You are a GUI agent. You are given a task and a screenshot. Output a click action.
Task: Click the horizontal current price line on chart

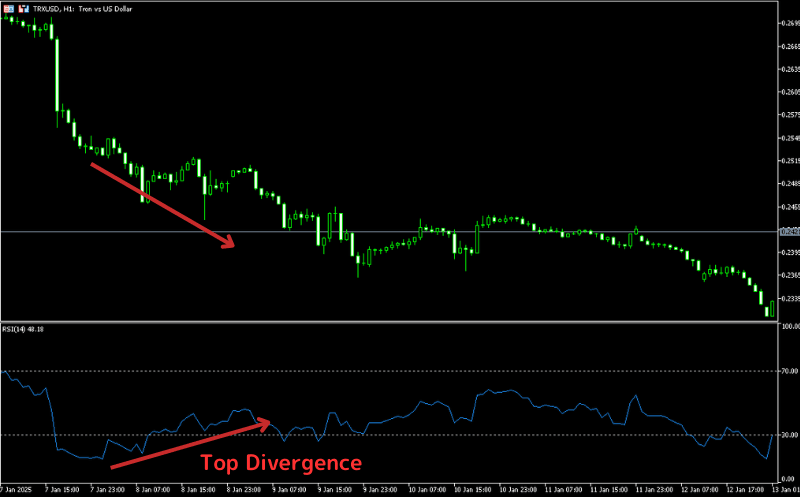[389, 232]
